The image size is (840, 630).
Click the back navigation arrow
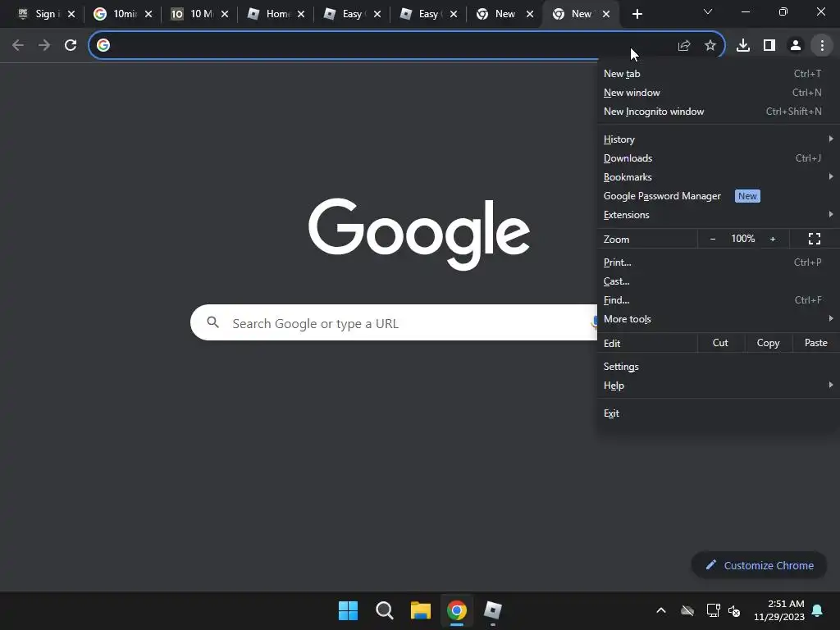click(x=18, y=45)
